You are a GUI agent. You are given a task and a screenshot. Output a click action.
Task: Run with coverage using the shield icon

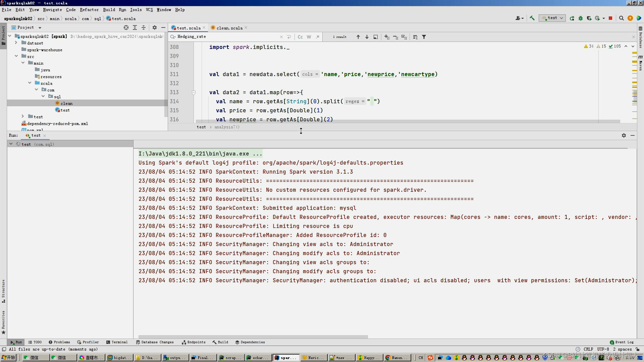click(589, 18)
